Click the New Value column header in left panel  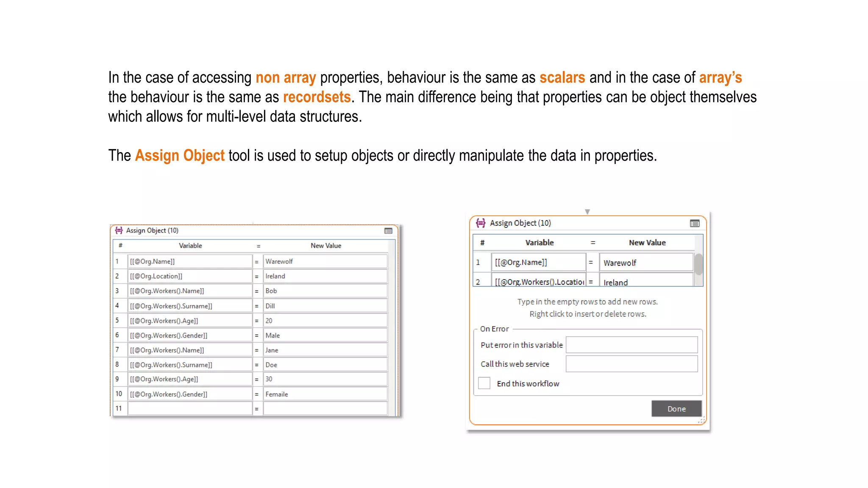pyautogui.click(x=325, y=246)
